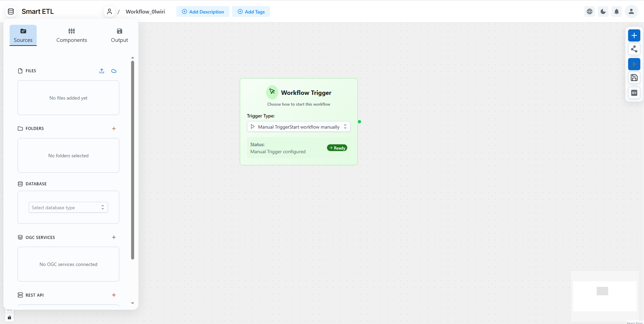This screenshot has width=644, height=324.
Task: Open the user profile avatar
Action: (x=631, y=11)
